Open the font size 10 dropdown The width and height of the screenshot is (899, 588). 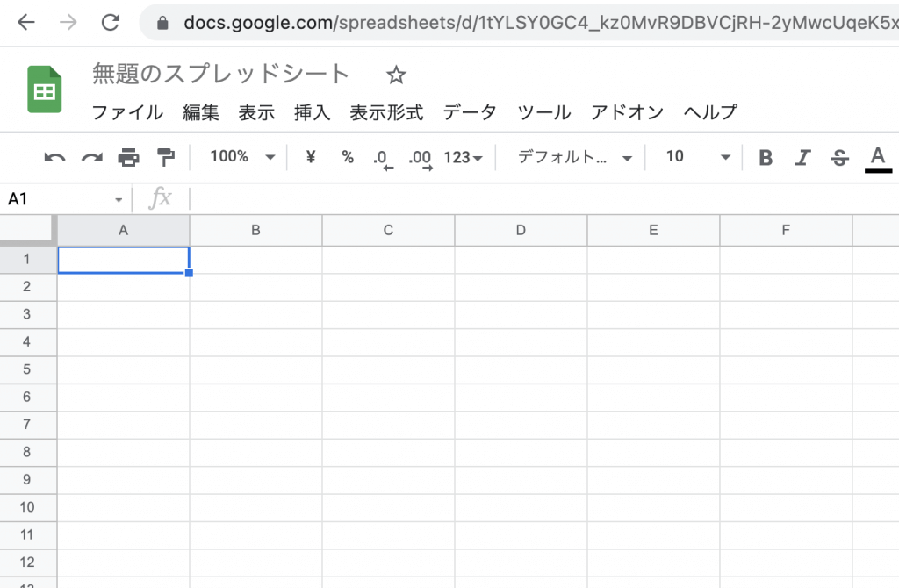click(x=698, y=157)
